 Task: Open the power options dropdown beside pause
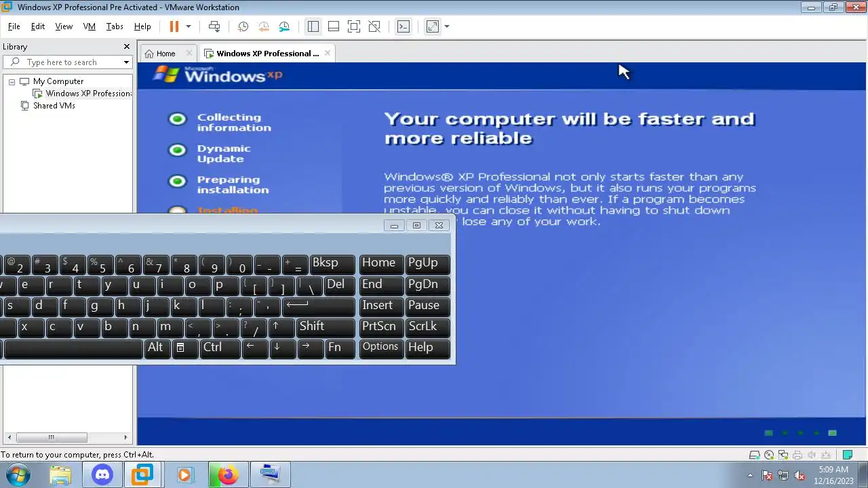click(x=189, y=26)
